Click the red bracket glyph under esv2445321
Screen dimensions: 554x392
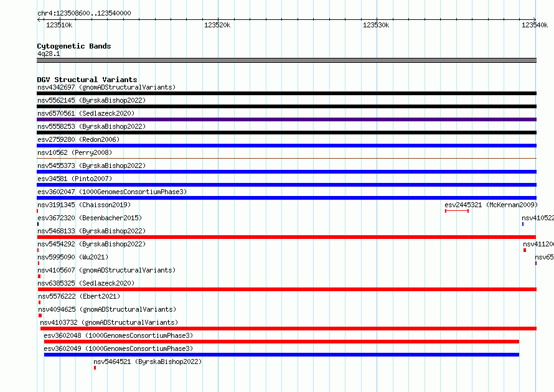click(457, 211)
